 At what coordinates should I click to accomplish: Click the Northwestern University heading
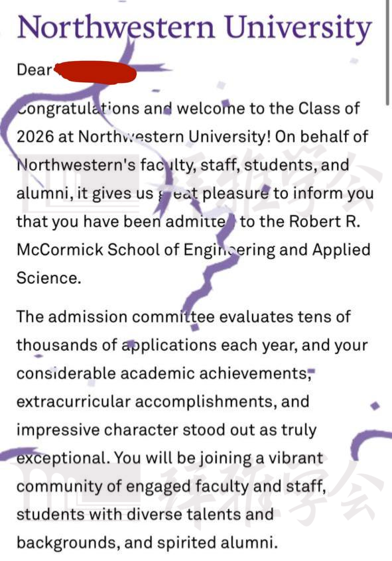(x=194, y=29)
